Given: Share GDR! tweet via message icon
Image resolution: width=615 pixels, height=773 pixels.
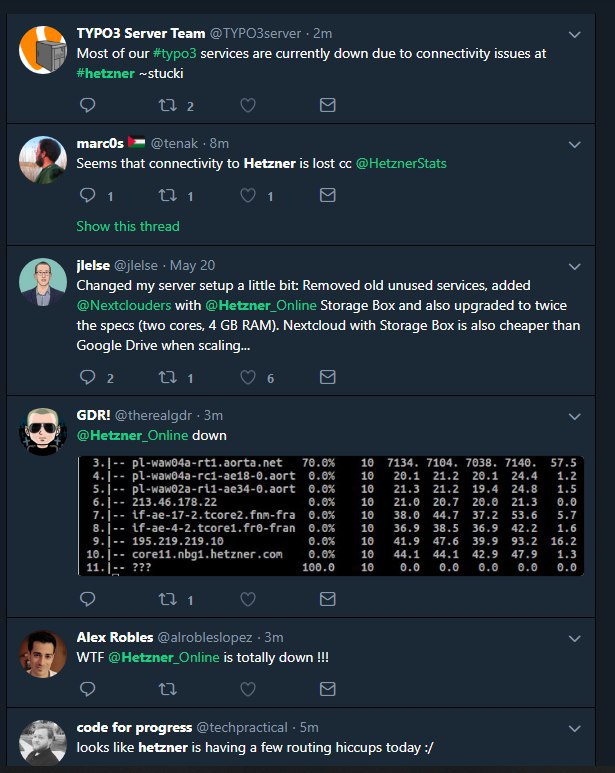Looking at the screenshot, I should pos(327,599).
